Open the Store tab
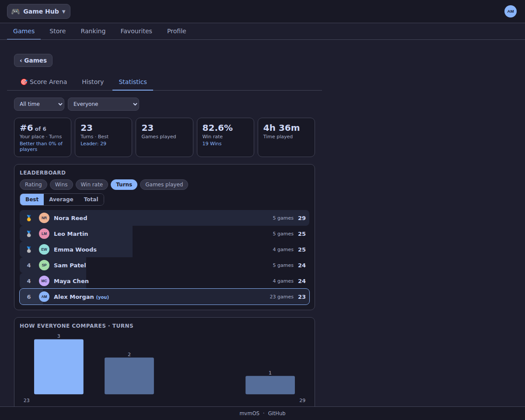 point(58,31)
